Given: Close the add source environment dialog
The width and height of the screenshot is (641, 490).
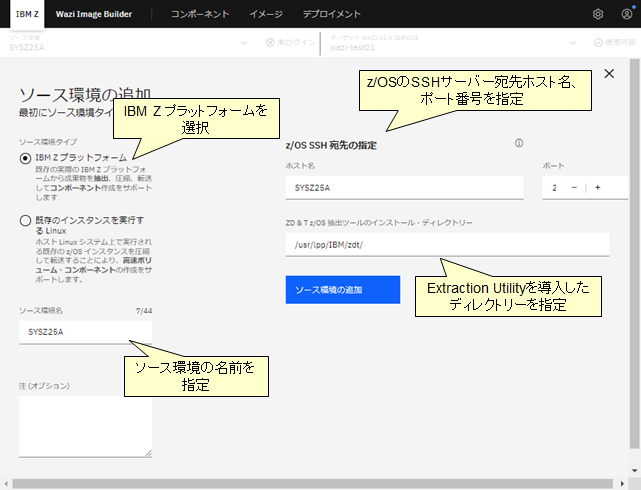Looking at the screenshot, I should [x=609, y=74].
